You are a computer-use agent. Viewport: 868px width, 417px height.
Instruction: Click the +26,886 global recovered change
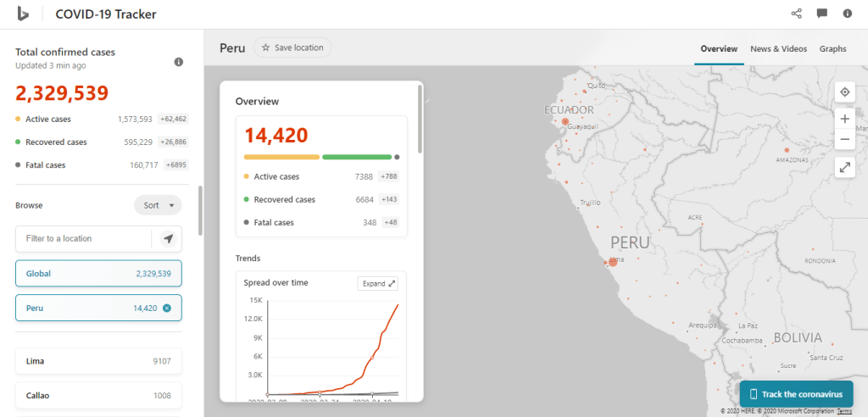pos(173,142)
